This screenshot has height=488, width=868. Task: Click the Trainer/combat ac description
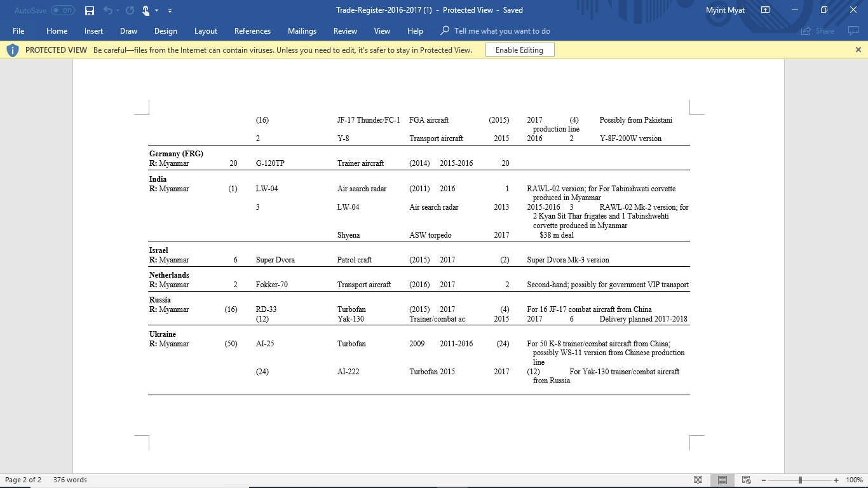pyautogui.click(x=438, y=319)
